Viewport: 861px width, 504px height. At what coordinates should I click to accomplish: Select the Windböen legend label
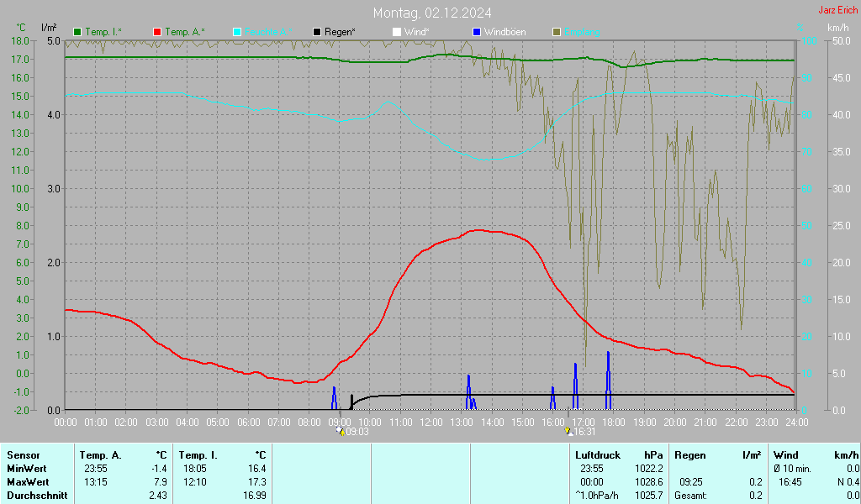[x=504, y=32]
